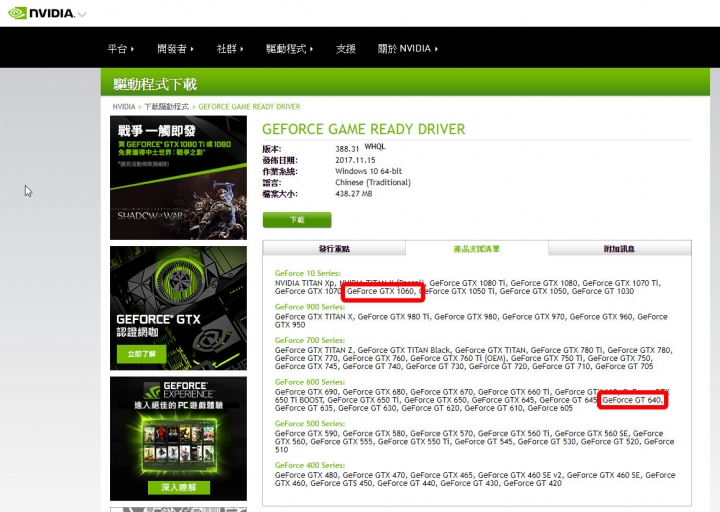Open the 開發者 menu

pyautogui.click(x=175, y=49)
